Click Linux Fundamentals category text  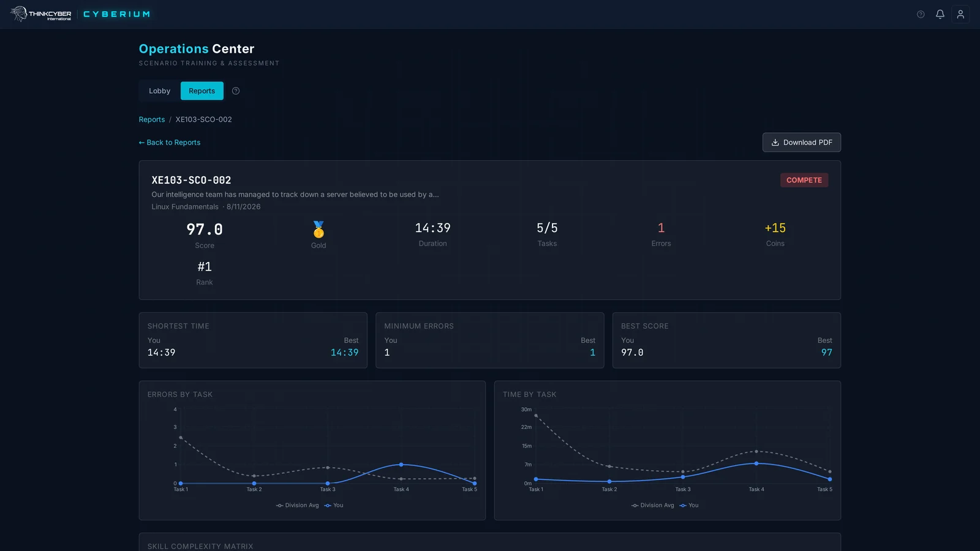pos(185,207)
